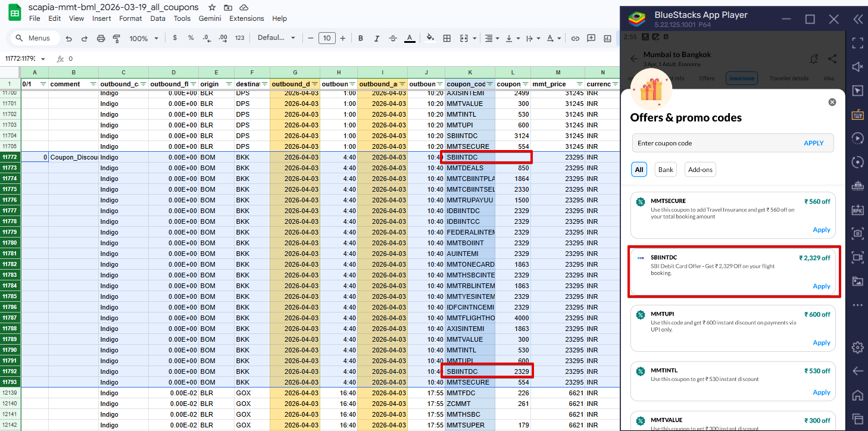Click the insert link icon

click(575, 38)
